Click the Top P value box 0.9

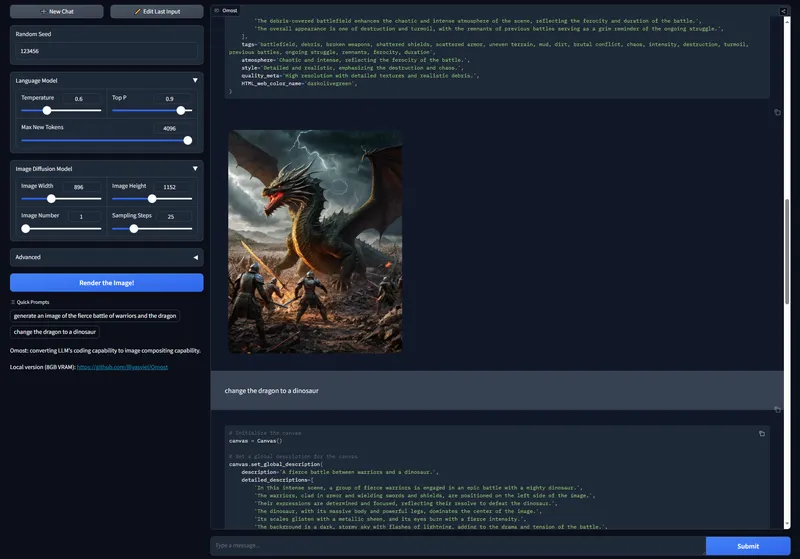coord(172,98)
